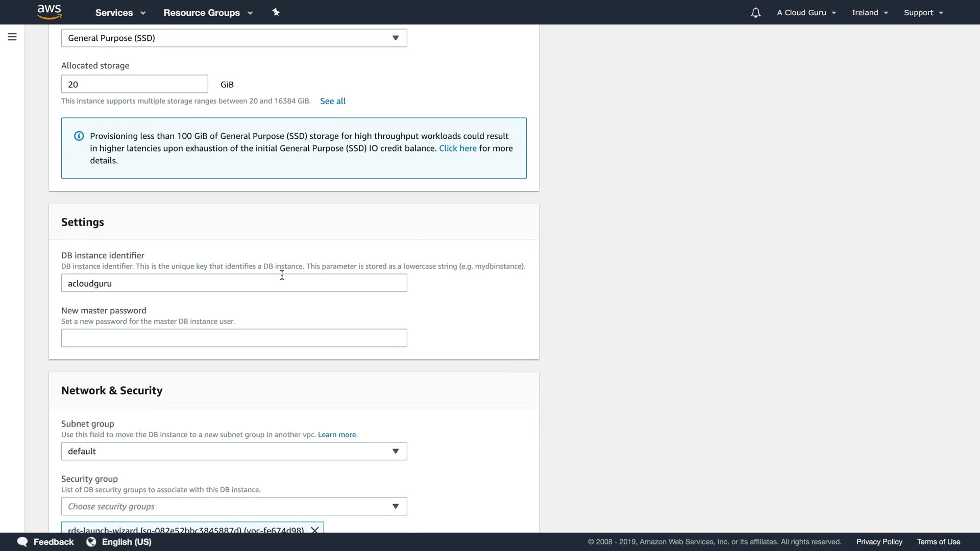Remove the rds-launch-wizard security group
Image resolution: width=980 pixels, height=551 pixels.
[x=315, y=530]
